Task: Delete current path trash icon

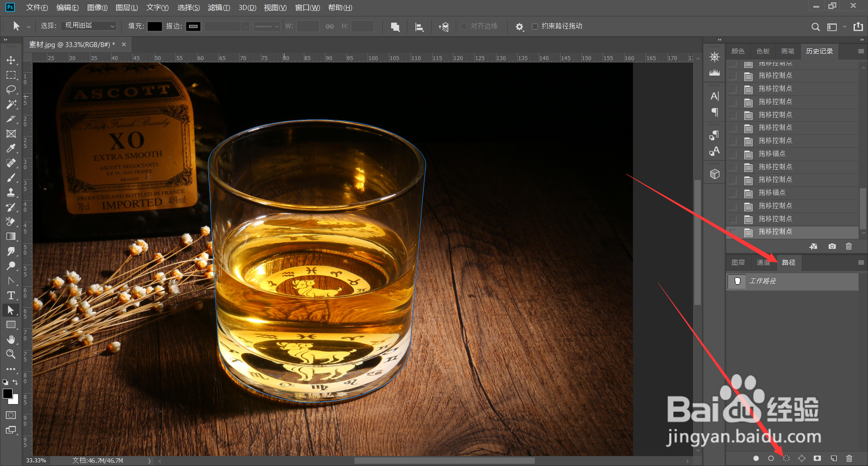Action: click(849, 458)
